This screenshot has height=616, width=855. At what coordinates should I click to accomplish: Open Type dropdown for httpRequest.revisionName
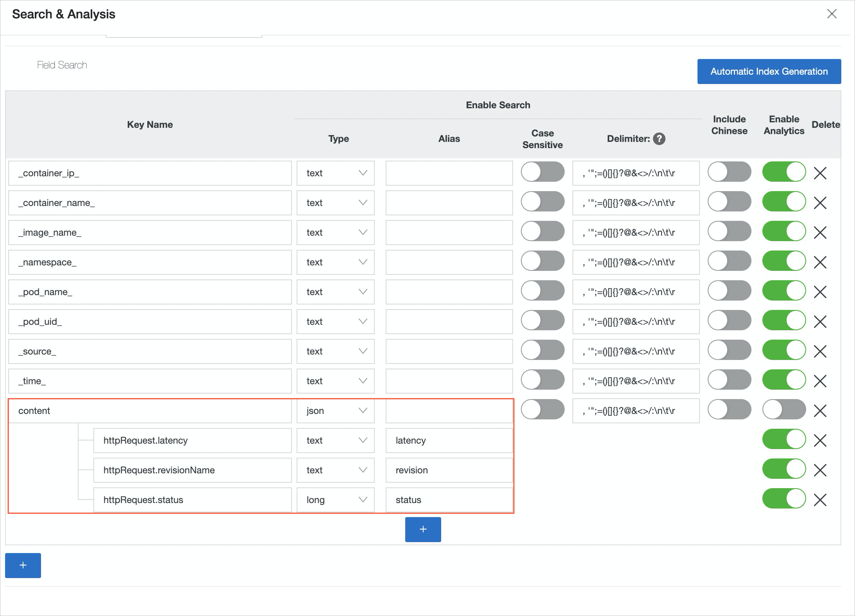click(336, 470)
